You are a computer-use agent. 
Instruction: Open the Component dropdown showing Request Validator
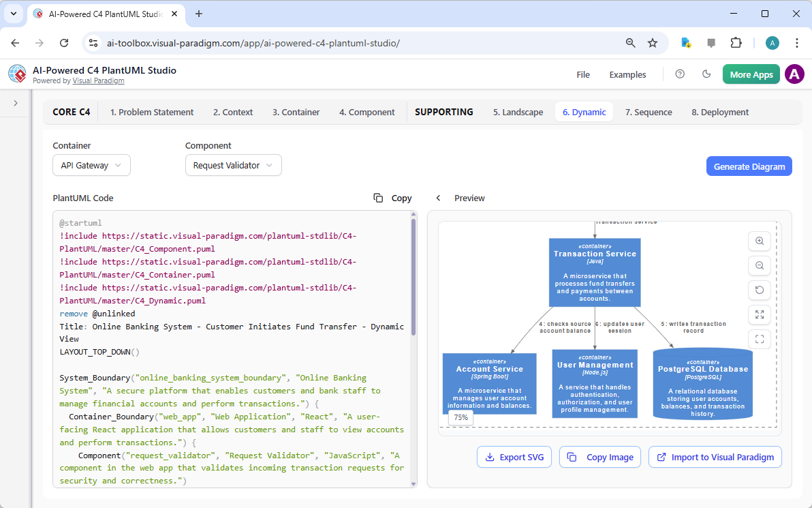pos(233,165)
